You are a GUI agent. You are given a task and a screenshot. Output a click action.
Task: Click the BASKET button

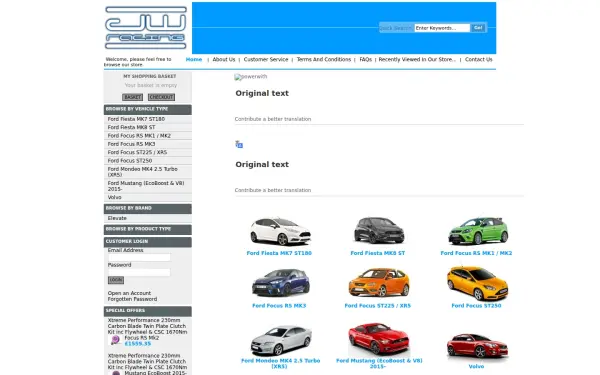pyautogui.click(x=132, y=97)
